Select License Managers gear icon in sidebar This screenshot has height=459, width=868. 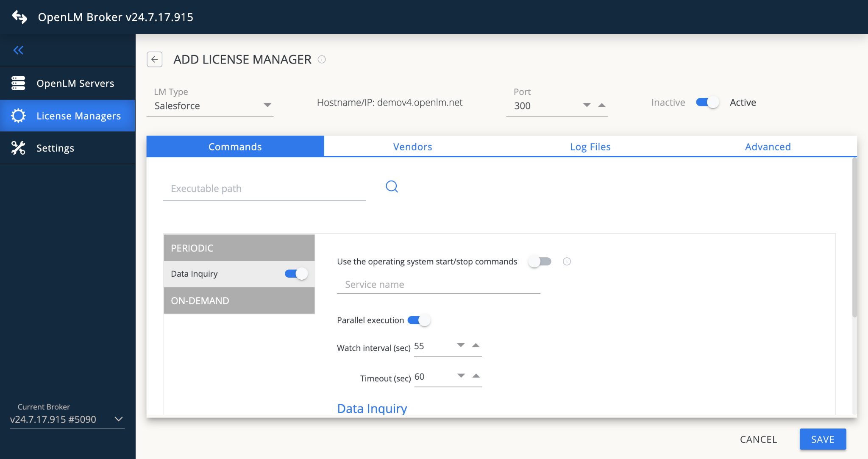(x=19, y=116)
